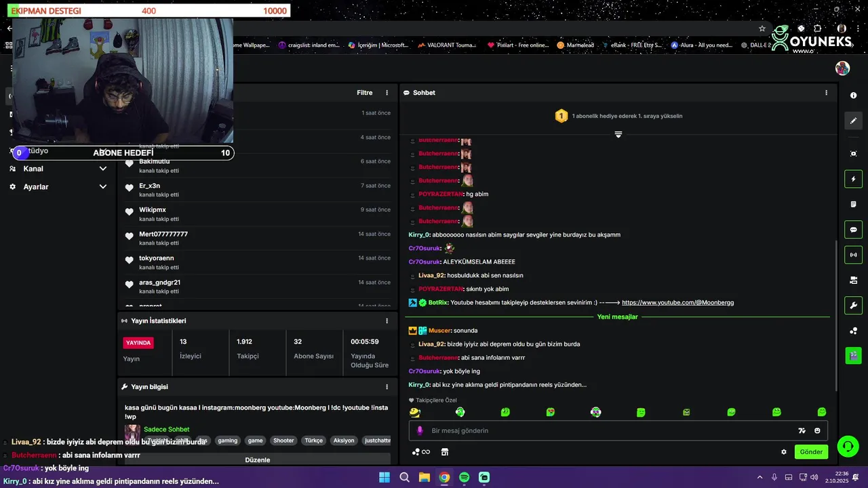Toggle the wrench tools panel icon in sidebar
Viewport: 868px width, 488px height.
853,305
